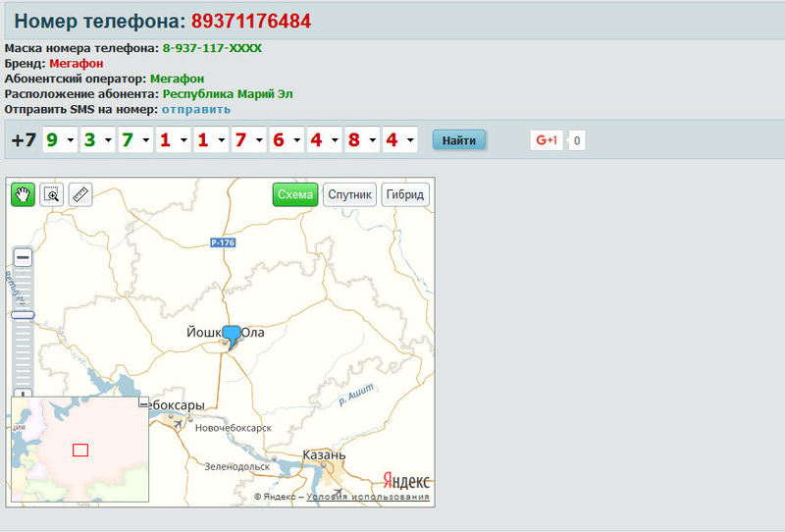This screenshot has height=532, width=785.
Task: Click the red Мегафон brand text
Action: (x=77, y=64)
